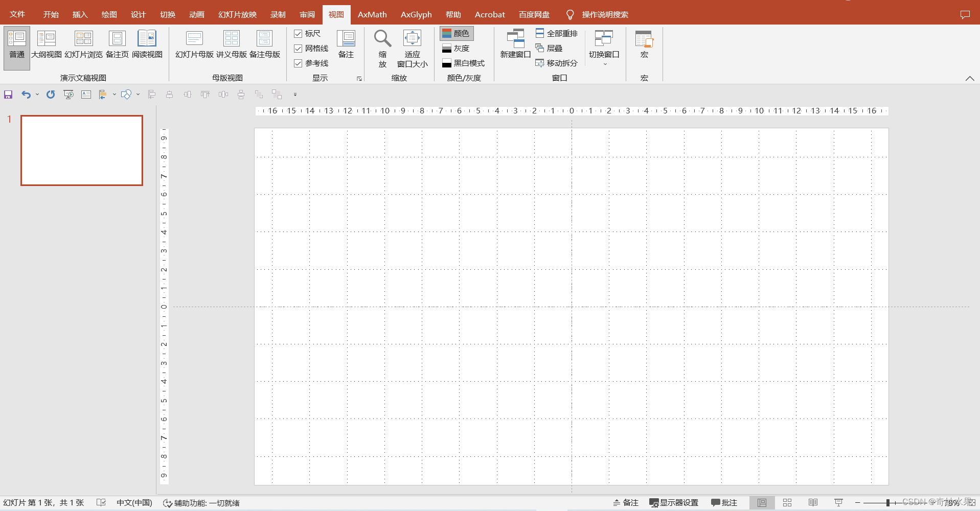The width and height of the screenshot is (980, 511).
Task: Click slideshow icon in status bar
Action: click(x=838, y=503)
